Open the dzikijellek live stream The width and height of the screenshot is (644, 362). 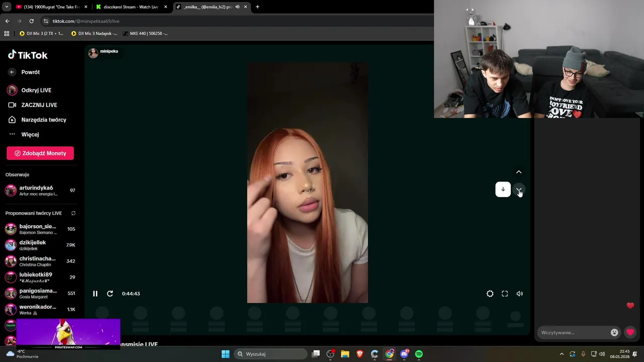click(40, 245)
